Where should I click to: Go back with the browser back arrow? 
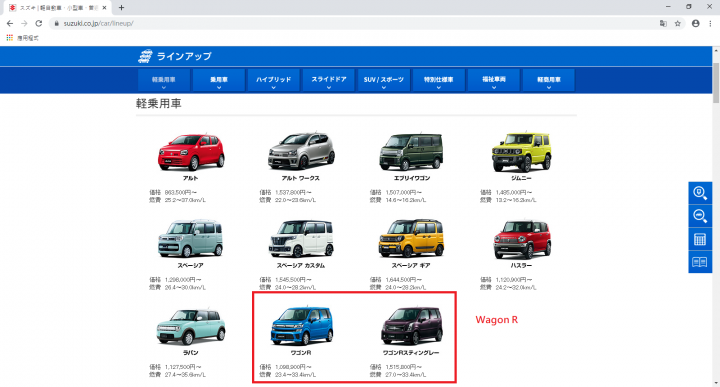click(x=10, y=23)
